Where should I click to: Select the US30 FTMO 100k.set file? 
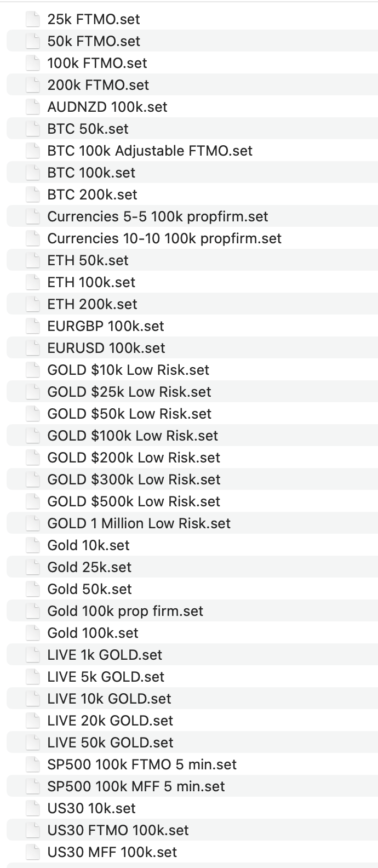point(118,830)
